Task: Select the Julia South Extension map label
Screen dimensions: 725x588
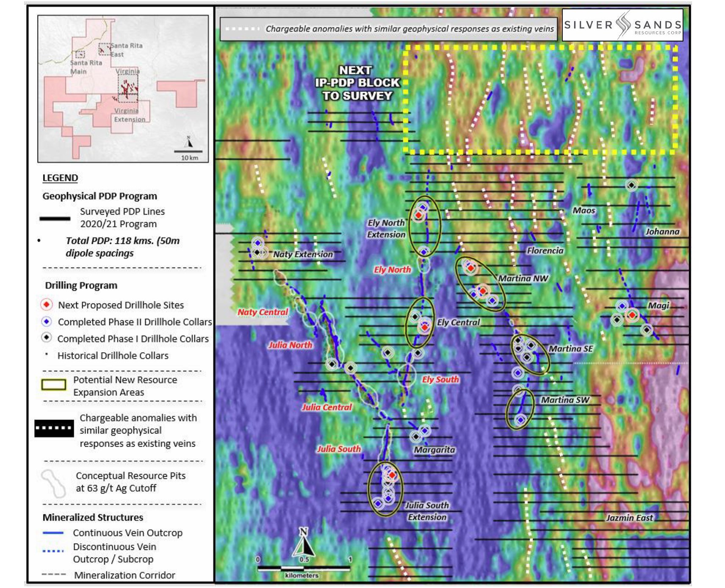Action: [427, 511]
